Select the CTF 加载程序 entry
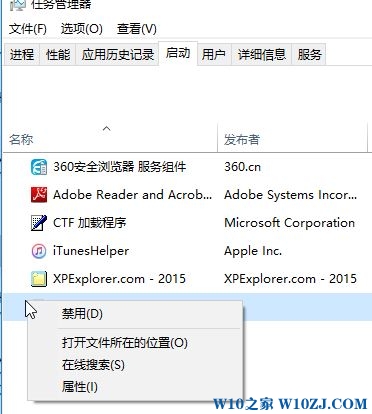 (x=90, y=223)
